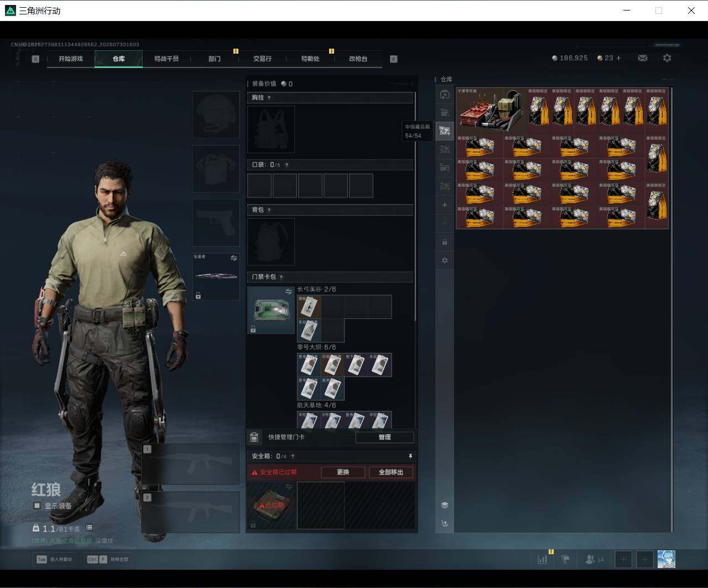Open the warehouse sidebar gear settings
Image resolution: width=708 pixels, height=588 pixels.
click(x=445, y=261)
